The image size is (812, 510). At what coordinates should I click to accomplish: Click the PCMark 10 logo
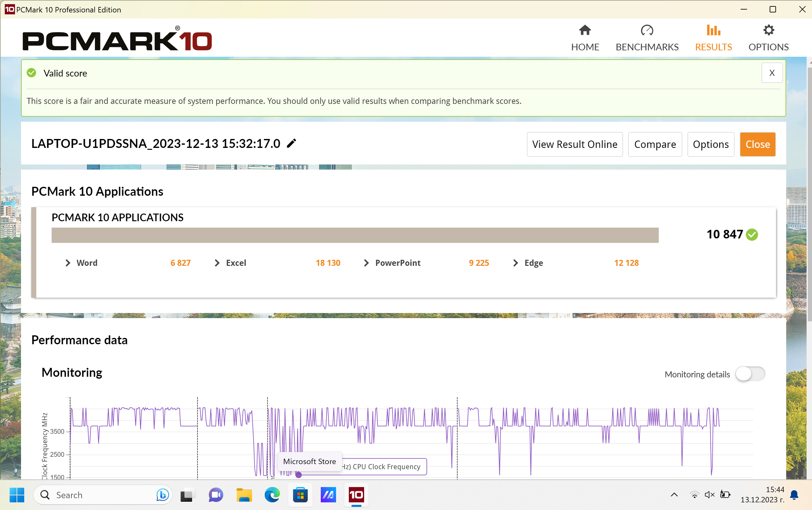(x=117, y=39)
